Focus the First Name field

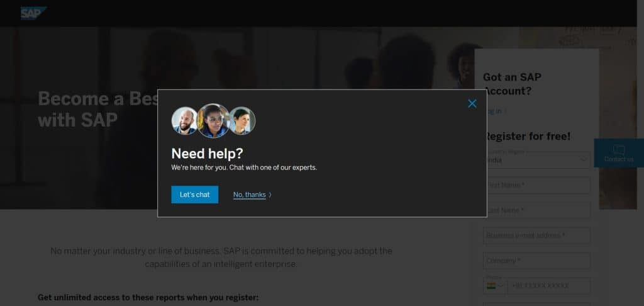coord(537,185)
